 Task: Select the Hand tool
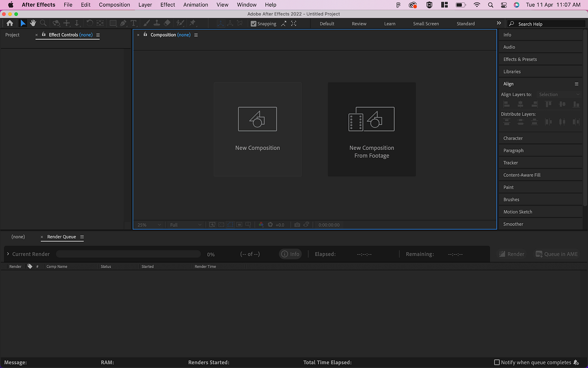coord(33,23)
